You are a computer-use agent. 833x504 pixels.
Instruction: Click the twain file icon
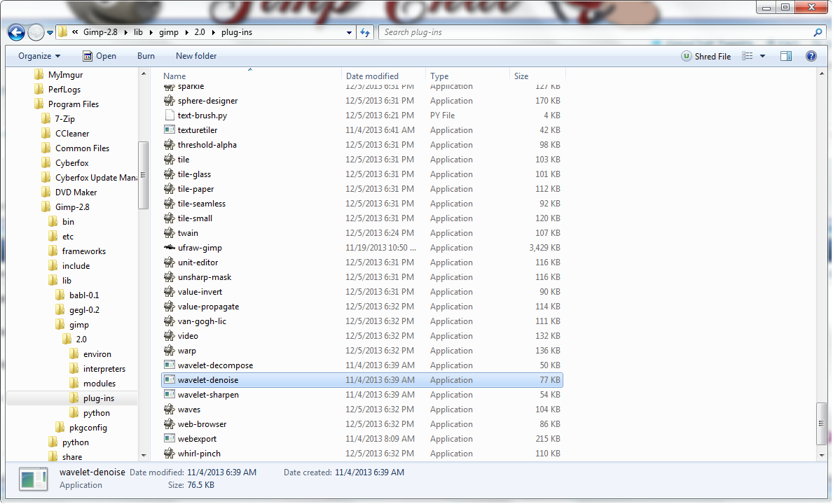(x=169, y=233)
